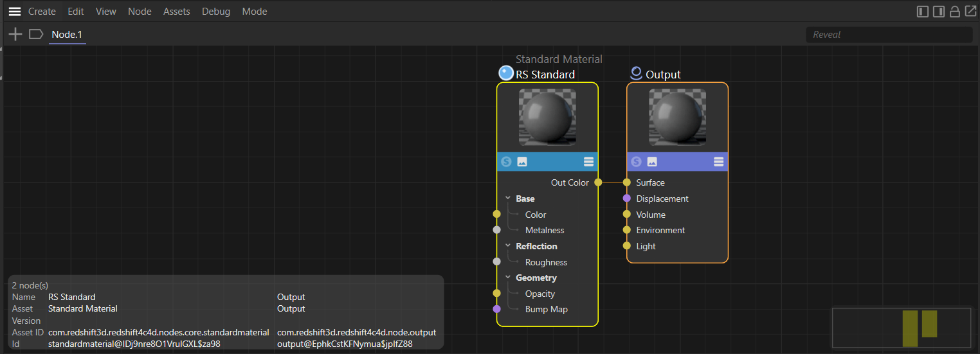Viewport: 980px width, 354px height.
Task: Click Asset ID 'com.redshift3d.redshift4c4d.nodes.core.standardmaterial'
Action: 159,332
